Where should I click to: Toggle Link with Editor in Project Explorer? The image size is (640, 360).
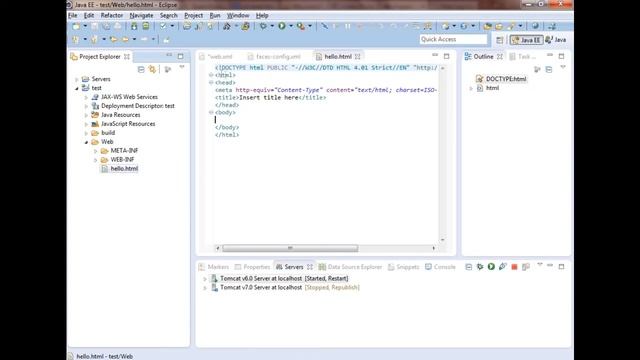[152, 69]
